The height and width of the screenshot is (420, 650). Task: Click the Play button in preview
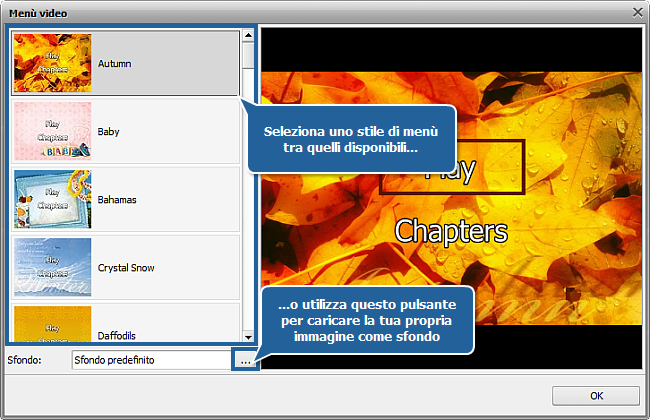click(x=452, y=167)
